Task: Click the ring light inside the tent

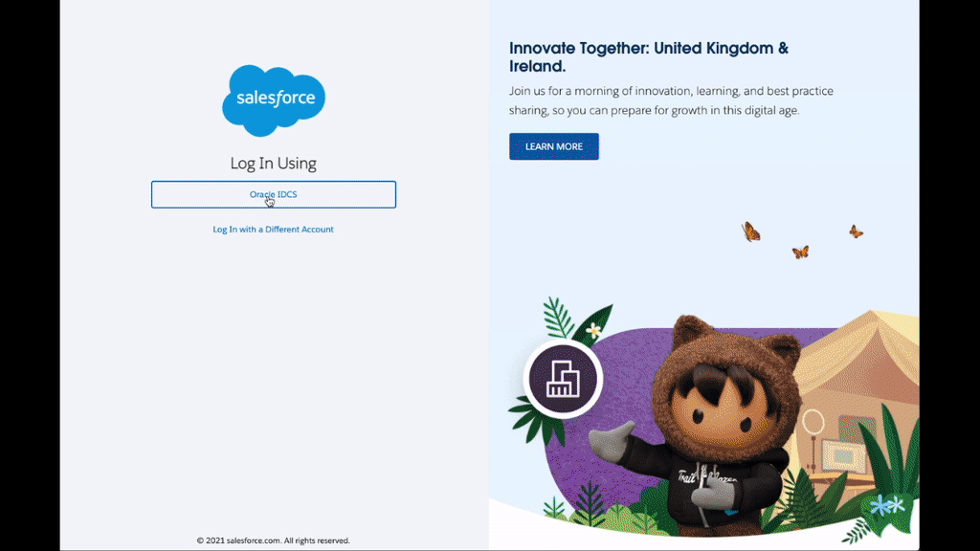Action: pos(813,422)
